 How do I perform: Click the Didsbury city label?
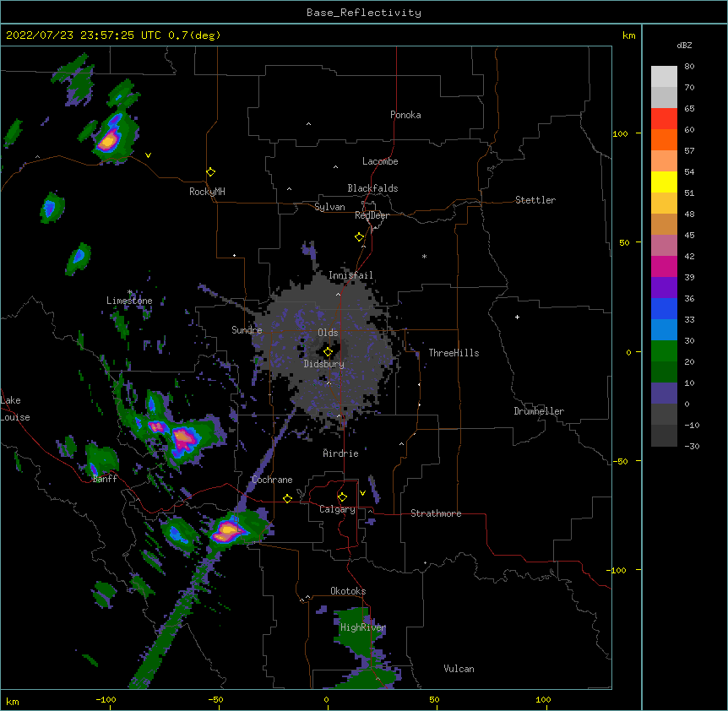pyautogui.click(x=324, y=364)
